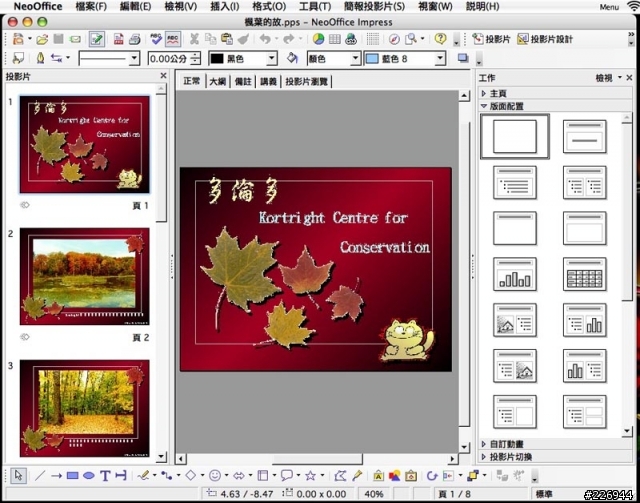The image size is (640, 503).
Task: Click the Cut scissors icon
Action: pyautogui.click(x=194, y=39)
